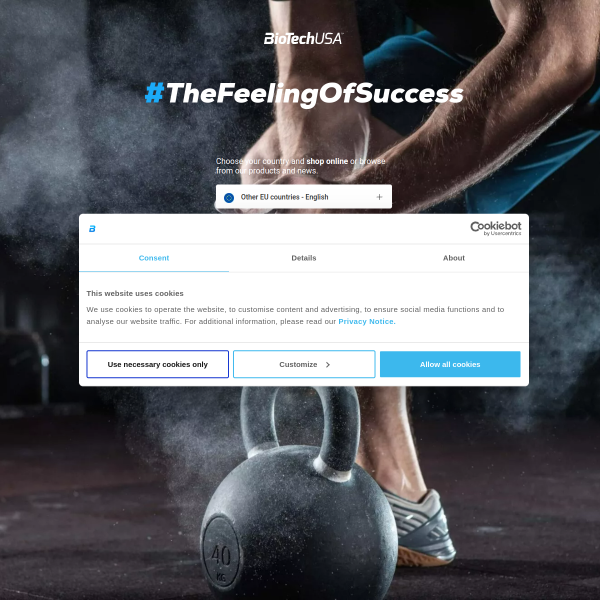Expand country list with the plus icon
Viewport: 600px width, 600px height.
click(x=379, y=197)
